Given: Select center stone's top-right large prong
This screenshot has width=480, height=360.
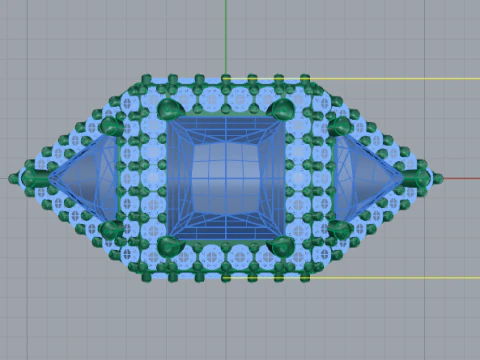Looking at the screenshot, I should 281,109.
